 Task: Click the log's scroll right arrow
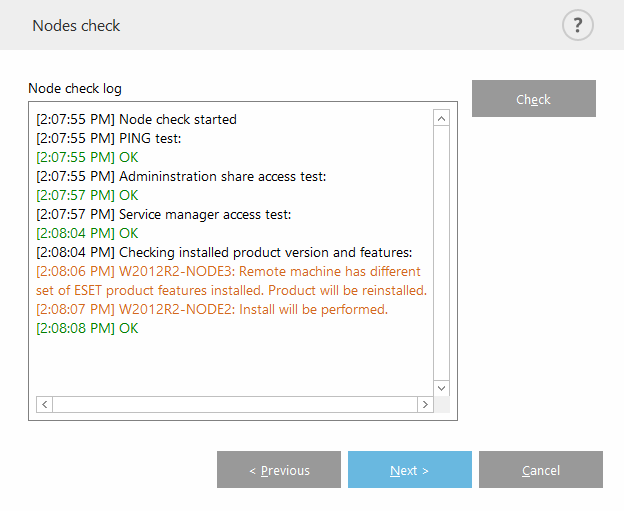tap(425, 404)
